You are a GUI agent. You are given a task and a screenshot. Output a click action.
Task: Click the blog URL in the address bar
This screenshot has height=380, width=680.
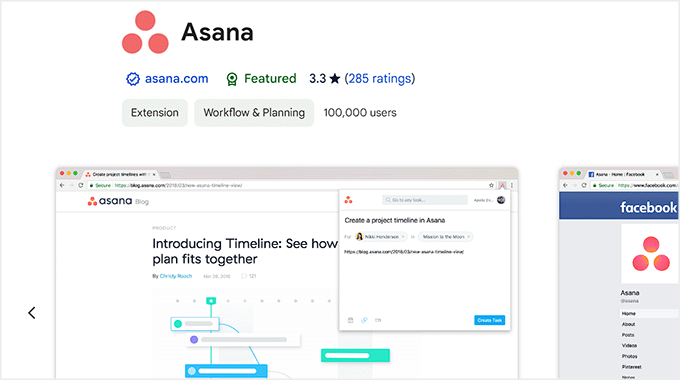click(178, 185)
